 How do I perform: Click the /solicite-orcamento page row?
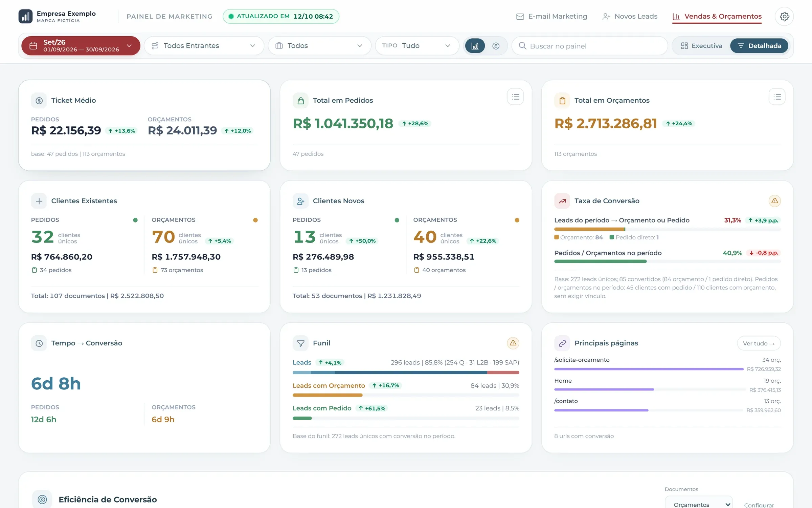667,364
